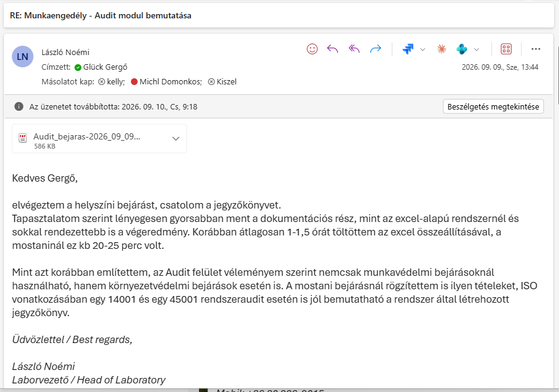Click the Beszélgetés megtekintése button
The width and height of the screenshot is (559, 392).
493,106
